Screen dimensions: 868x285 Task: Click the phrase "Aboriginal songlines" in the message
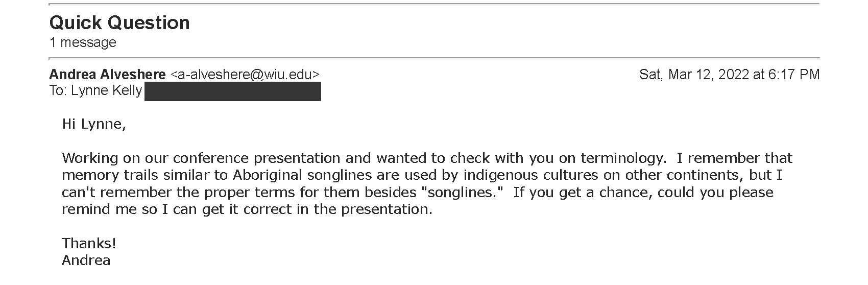303,175
